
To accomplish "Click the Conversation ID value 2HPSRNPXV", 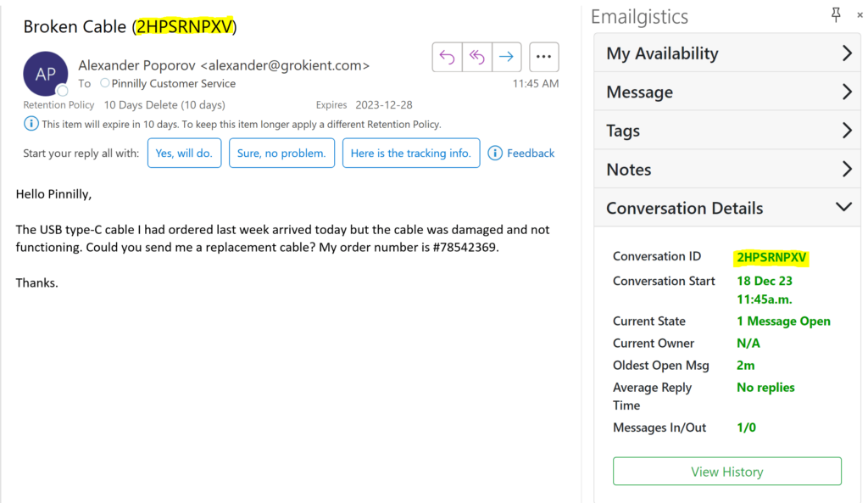I will [x=771, y=258].
